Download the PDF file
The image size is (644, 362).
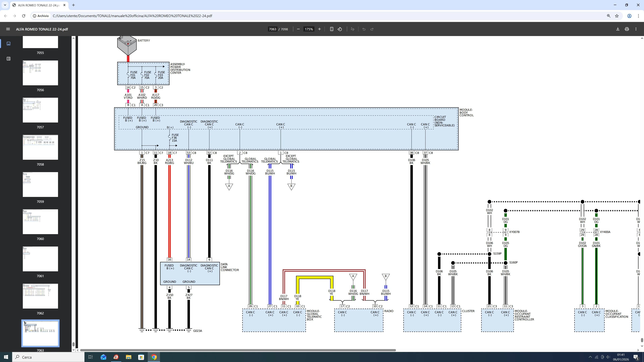tap(618, 29)
